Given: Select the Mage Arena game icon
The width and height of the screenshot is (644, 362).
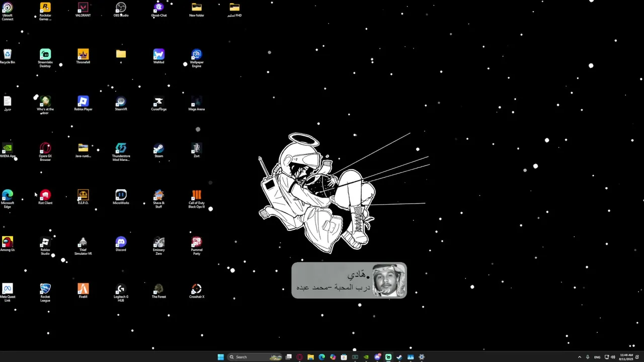Looking at the screenshot, I should [196, 104].
